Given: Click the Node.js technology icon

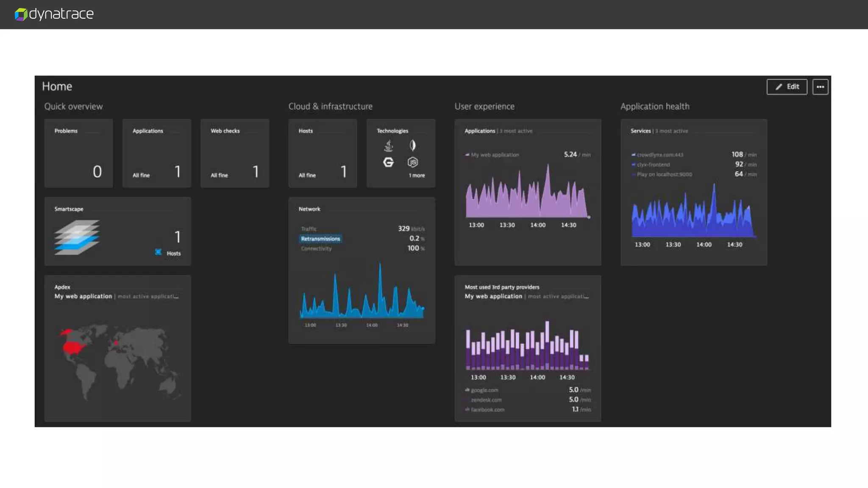Looking at the screenshot, I should pyautogui.click(x=412, y=162).
